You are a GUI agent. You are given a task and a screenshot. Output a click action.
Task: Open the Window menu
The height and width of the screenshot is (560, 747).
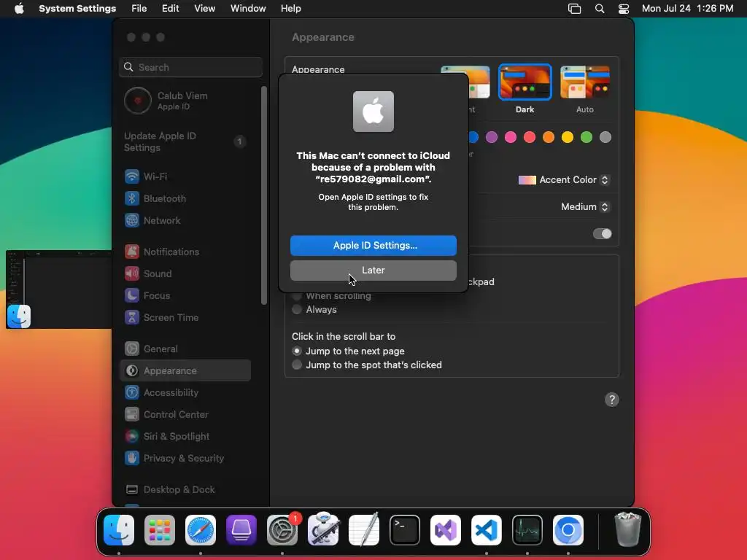pyautogui.click(x=248, y=9)
